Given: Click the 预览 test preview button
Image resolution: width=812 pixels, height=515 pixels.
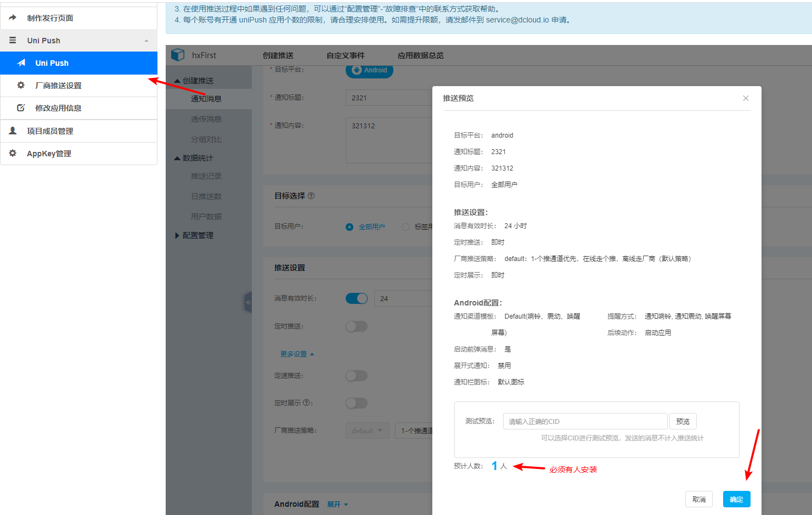Looking at the screenshot, I should point(683,421).
